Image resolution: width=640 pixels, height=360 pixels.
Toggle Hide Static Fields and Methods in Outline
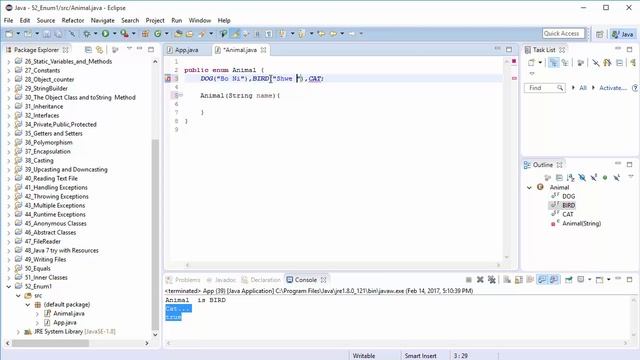[593, 177]
